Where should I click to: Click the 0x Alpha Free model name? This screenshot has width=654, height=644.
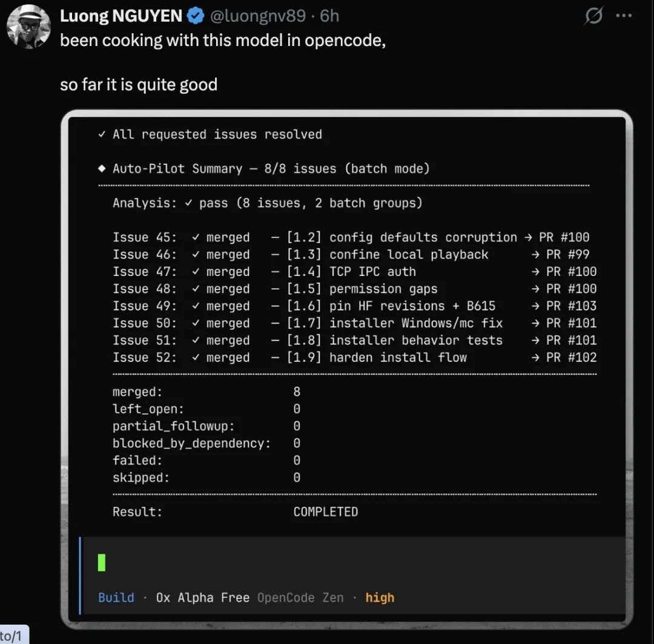(203, 598)
